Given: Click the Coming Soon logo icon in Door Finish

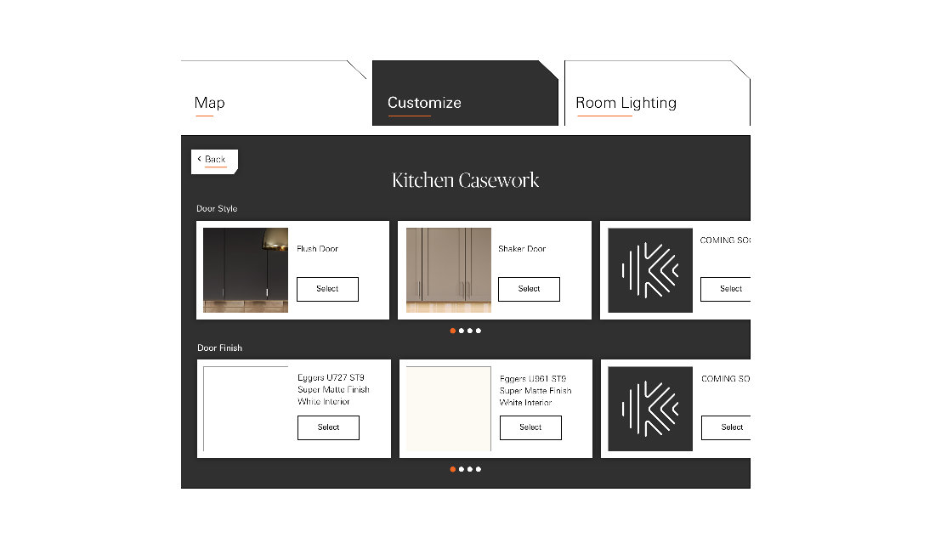Looking at the screenshot, I should [651, 409].
